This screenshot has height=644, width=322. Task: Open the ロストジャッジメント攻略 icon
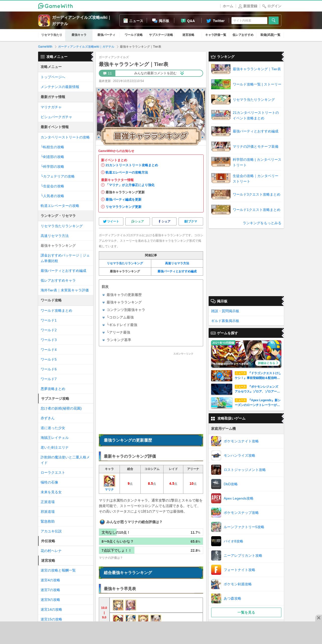click(216, 470)
